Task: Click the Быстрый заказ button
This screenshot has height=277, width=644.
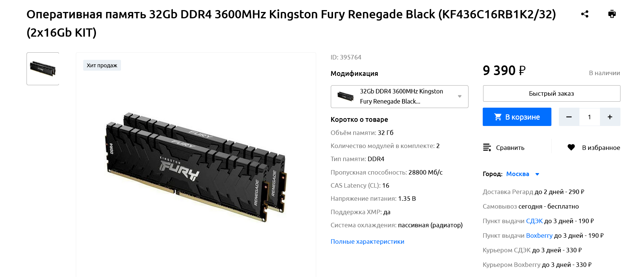Action: (551, 93)
